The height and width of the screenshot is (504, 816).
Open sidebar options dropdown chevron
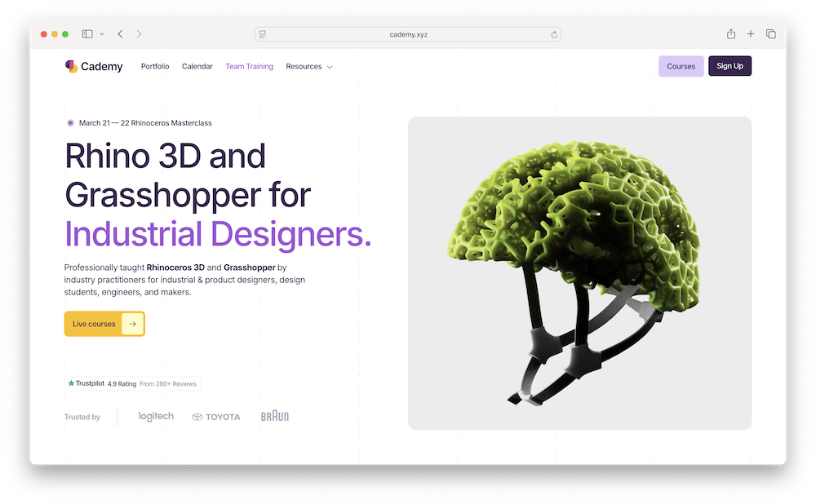tap(102, 34)
